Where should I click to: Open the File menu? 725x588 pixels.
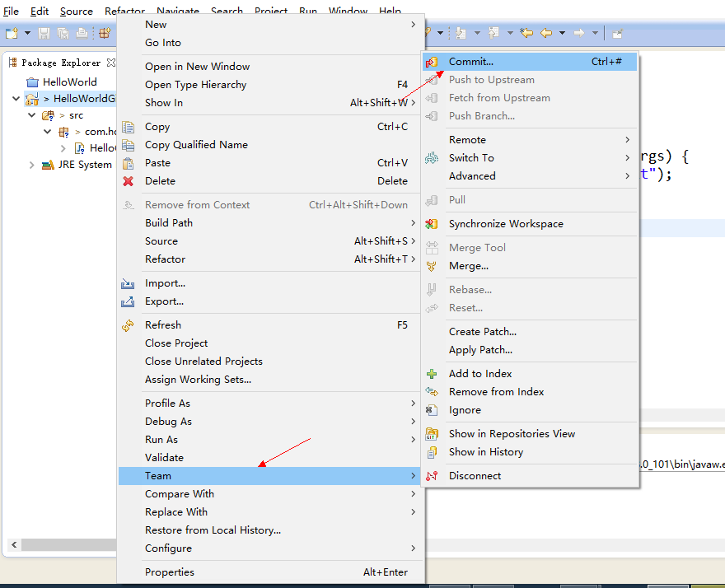pos(11,11)
